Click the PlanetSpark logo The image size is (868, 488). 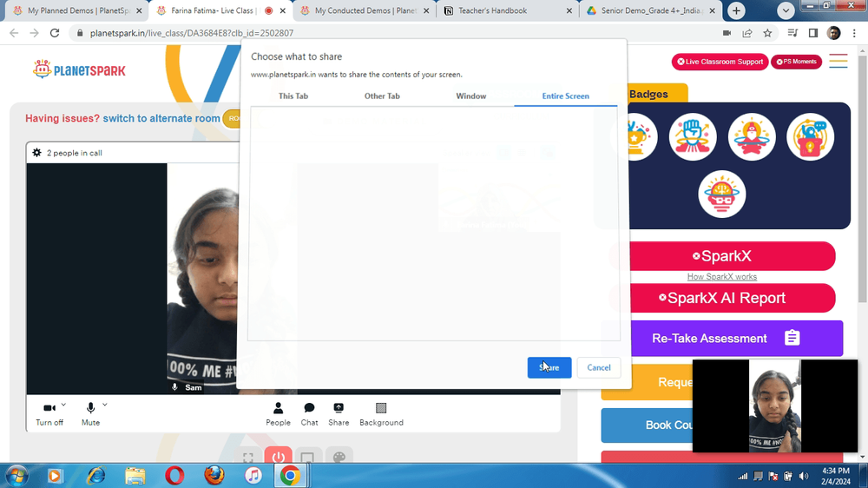coord(79,69)
